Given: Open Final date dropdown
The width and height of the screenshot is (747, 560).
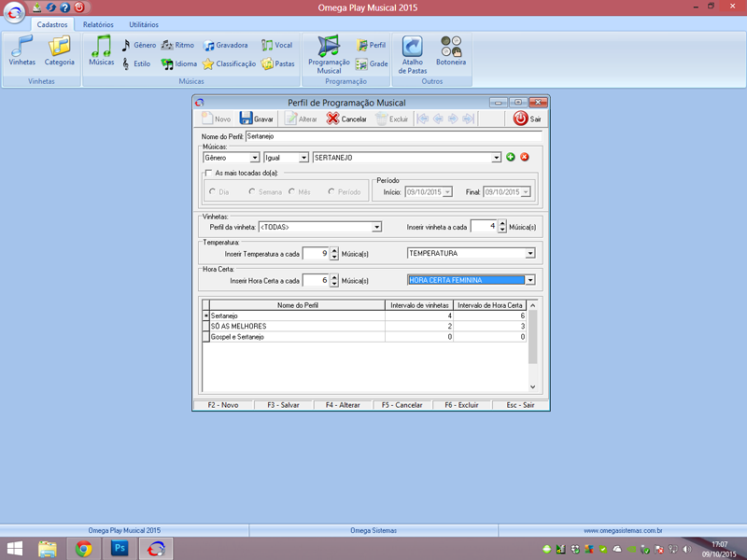Looking at the screenshot, I should pos(526,192).
